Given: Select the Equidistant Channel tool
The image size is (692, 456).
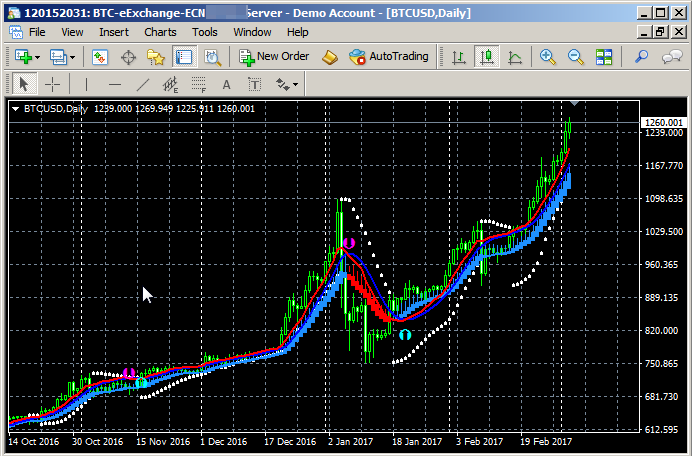Looking at the screenshot, I should (x=171, y=84).
